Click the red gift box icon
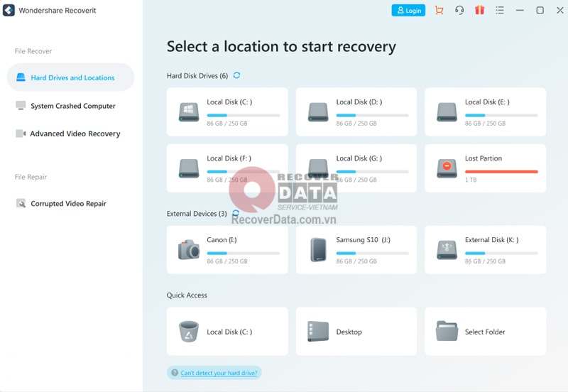The image size is (568, 392). [x=480, y=10]
